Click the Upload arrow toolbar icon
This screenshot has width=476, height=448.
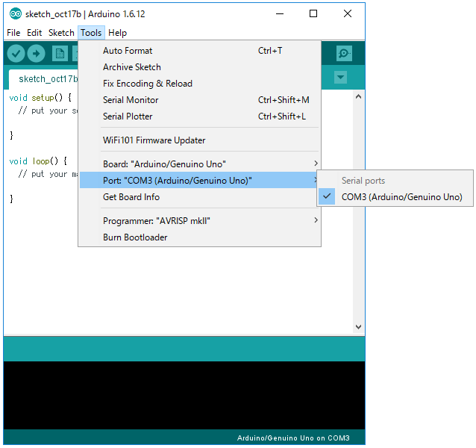36,54
